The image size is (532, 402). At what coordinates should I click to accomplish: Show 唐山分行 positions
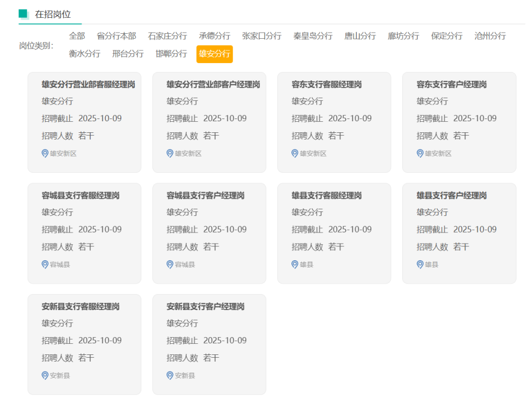tap(360, 36)
